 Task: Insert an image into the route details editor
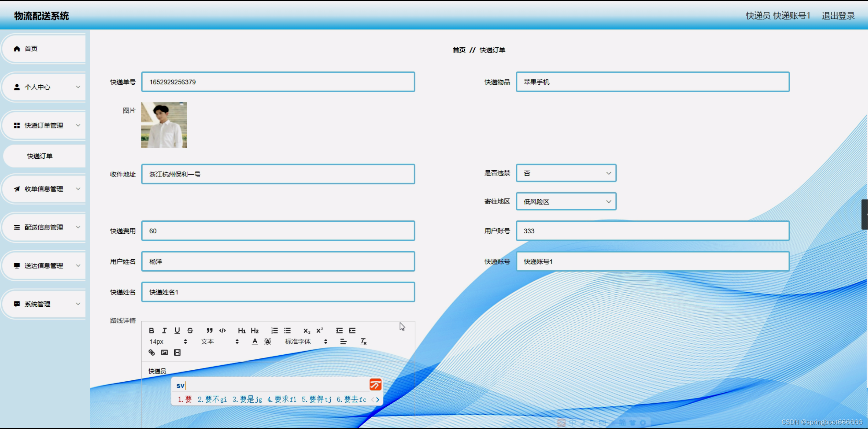click(x=164, y=353)
